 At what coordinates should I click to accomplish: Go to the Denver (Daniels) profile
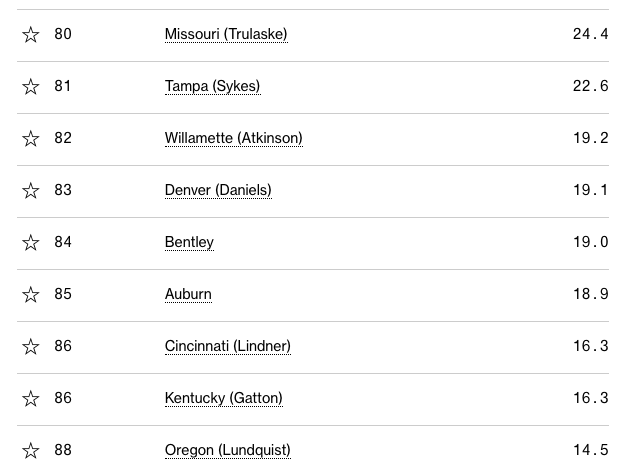(x=218, y=191)
